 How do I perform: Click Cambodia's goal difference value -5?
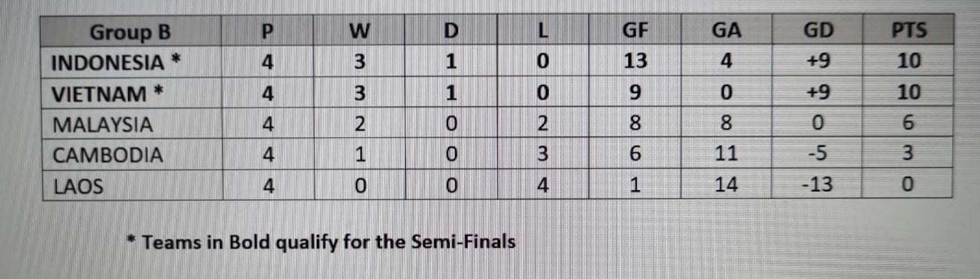click(817, 153)
